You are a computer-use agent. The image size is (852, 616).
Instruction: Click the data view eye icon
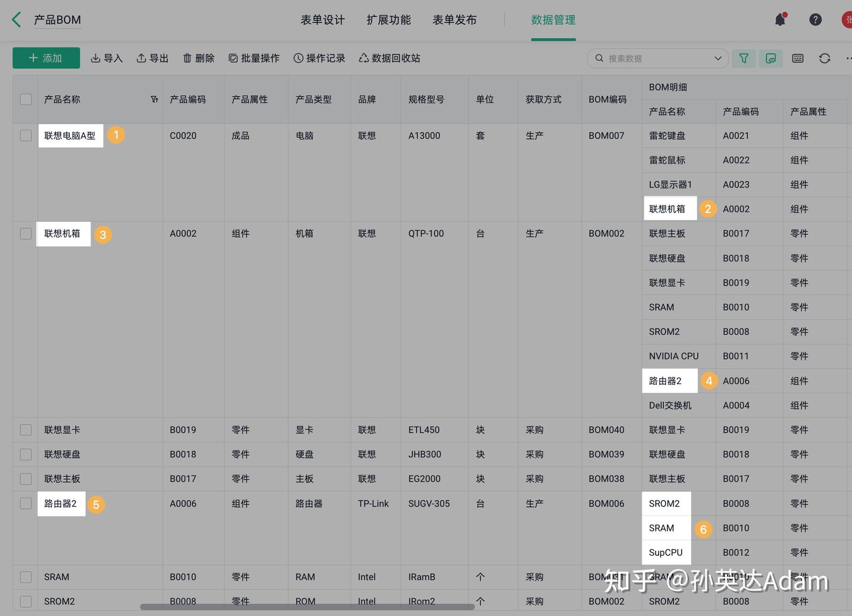[x=770, y=58]
